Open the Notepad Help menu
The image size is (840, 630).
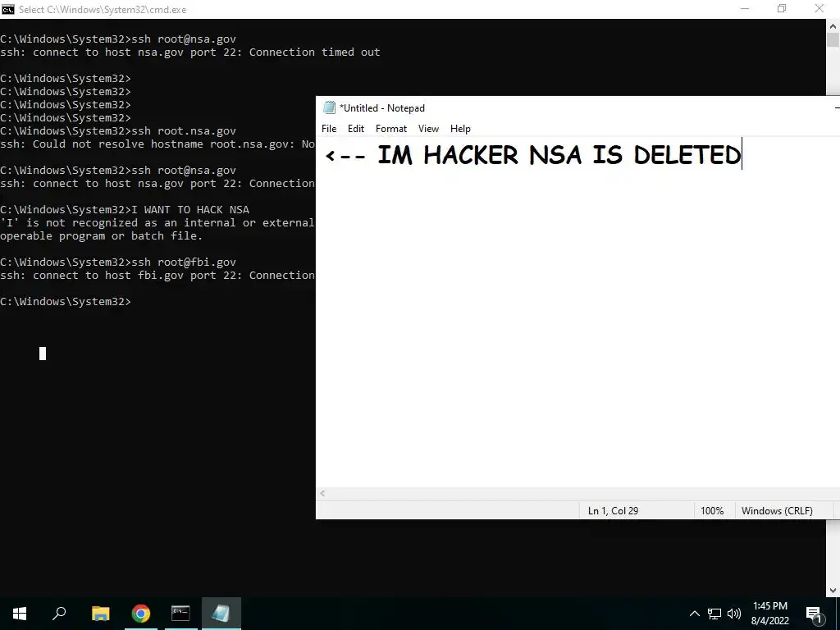(460, 129)
